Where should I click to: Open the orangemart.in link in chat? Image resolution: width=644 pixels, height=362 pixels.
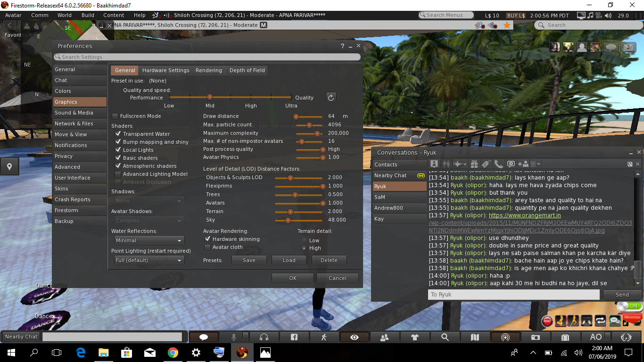click(525, 215)
